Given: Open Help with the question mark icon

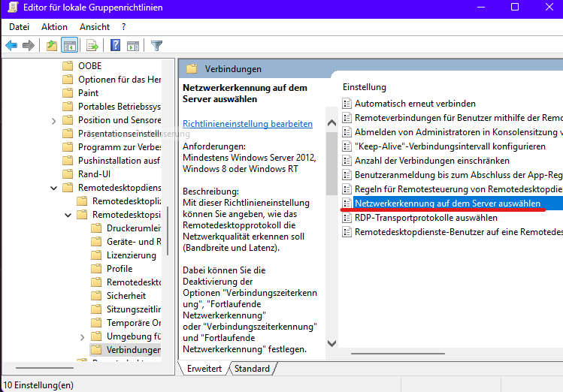Looking at the screenshot, I should [116, 46].
